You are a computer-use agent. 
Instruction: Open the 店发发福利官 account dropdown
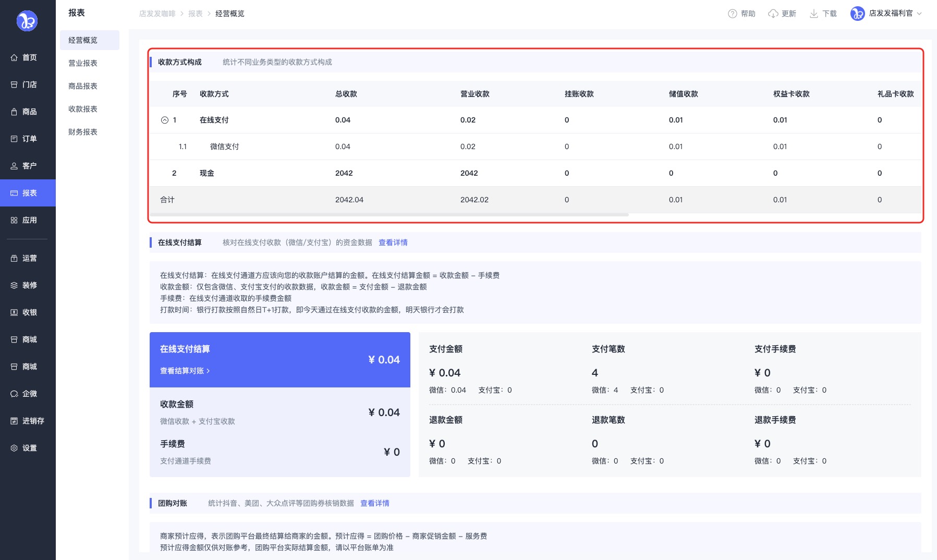pyautogui.click(x=886, y=14)
